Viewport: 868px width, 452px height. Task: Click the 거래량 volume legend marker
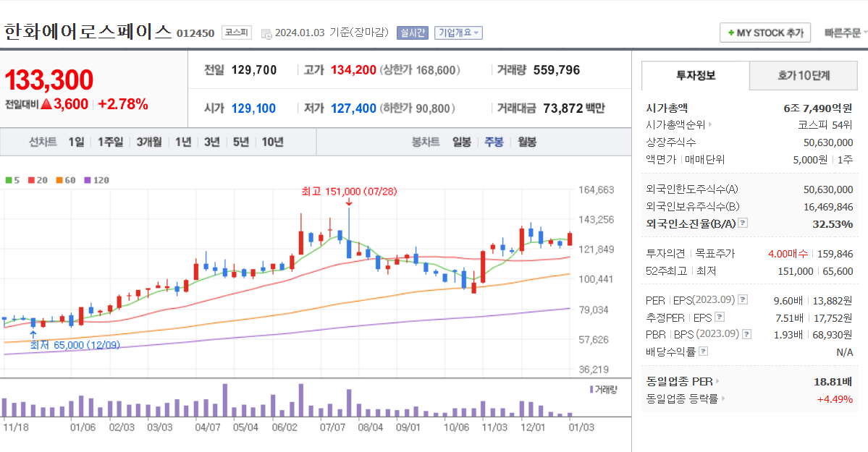pyautogui.click(x=591, y=390)
